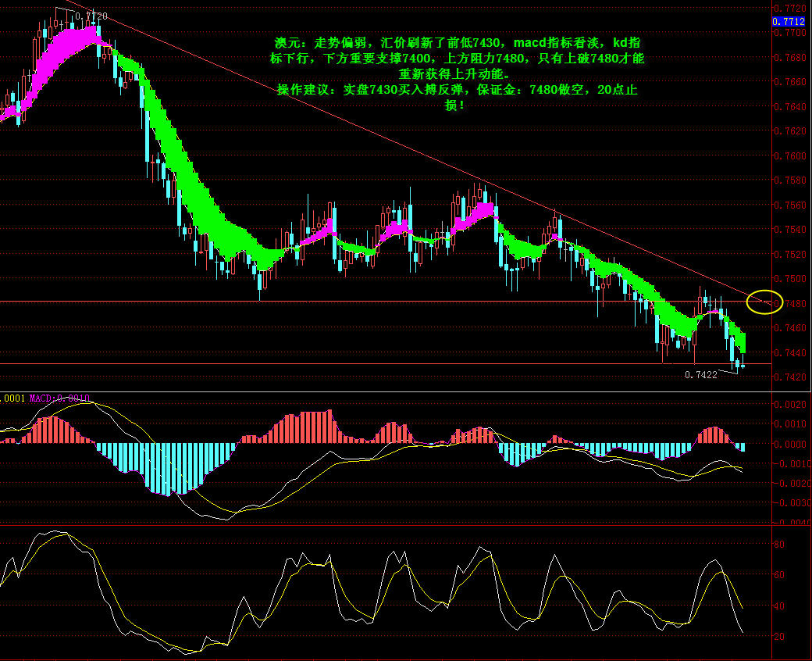Screen dimensions: 812x661
Task: Pick the 20 level on the KD scale
Action: (779, 637)
